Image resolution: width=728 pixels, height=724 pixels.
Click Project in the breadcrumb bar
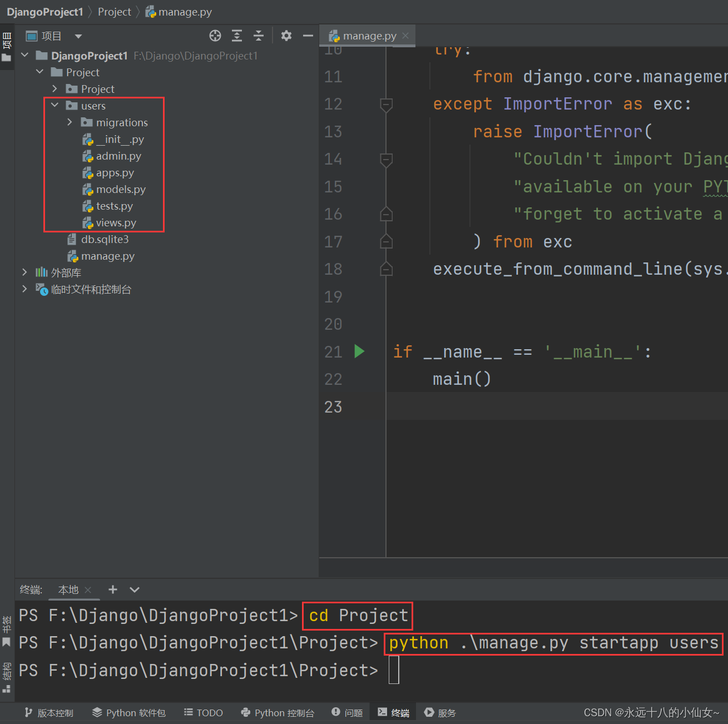(115, 12)
